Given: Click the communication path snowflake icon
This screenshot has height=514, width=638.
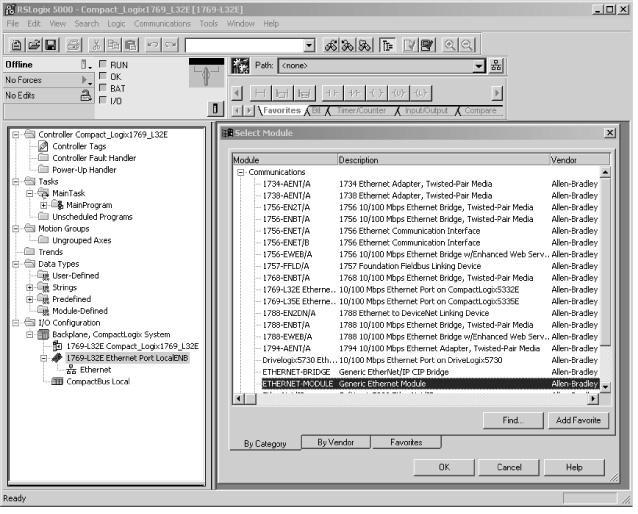Looking at the screenshot, I should [240, 66].
